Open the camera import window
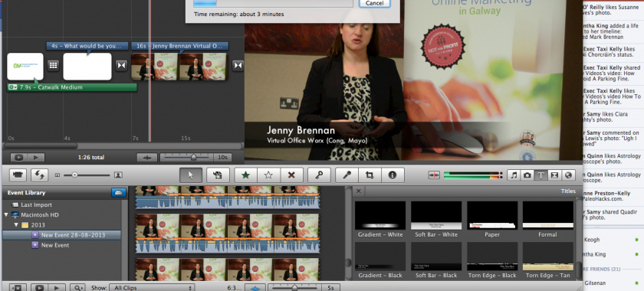Viewport: 644px width, 291px height. [17, 175]
